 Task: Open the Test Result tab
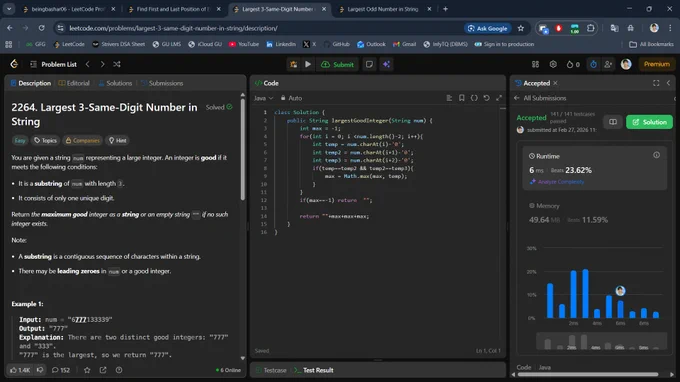tap(314, 370)
